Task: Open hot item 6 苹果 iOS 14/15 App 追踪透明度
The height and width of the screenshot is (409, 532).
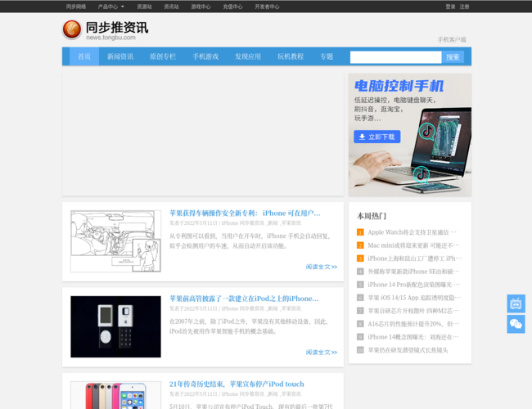Action: tap(414, 298)
